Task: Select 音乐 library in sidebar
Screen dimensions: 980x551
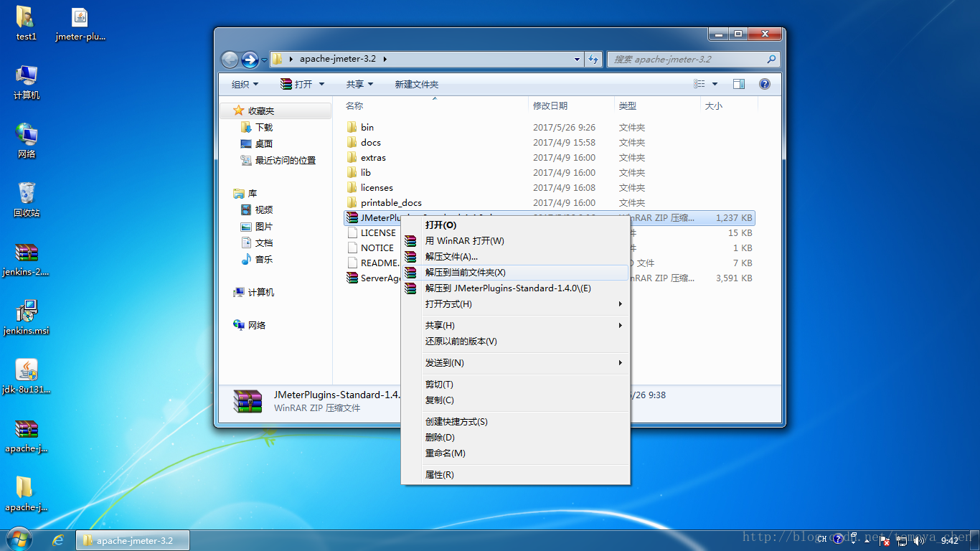Action: (257, 259)
